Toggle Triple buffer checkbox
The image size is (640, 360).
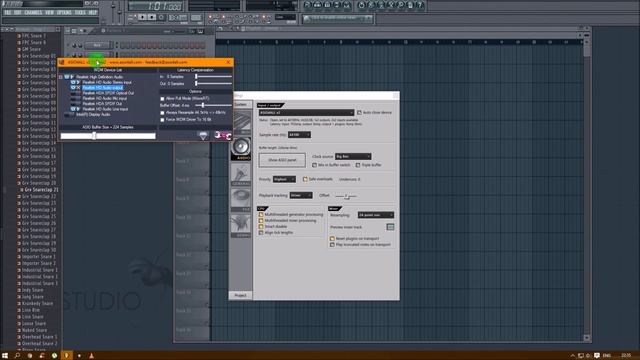click(358, 165)
